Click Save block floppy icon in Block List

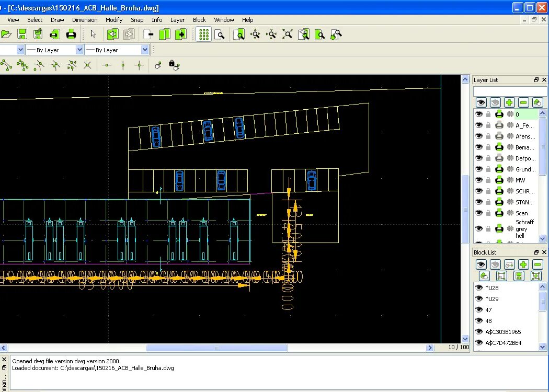click(519, 276)
